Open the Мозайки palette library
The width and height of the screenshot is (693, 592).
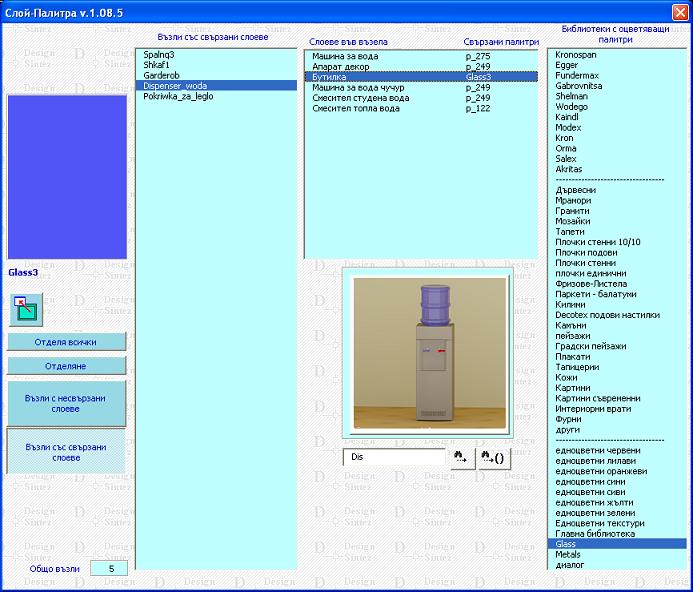pos(573,221)
